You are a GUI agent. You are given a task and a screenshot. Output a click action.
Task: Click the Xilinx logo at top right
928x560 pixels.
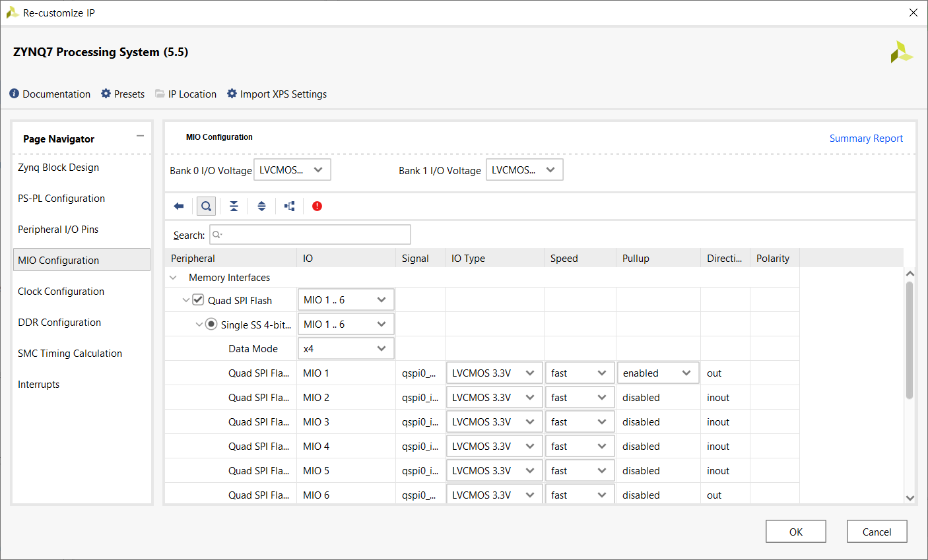901,52
